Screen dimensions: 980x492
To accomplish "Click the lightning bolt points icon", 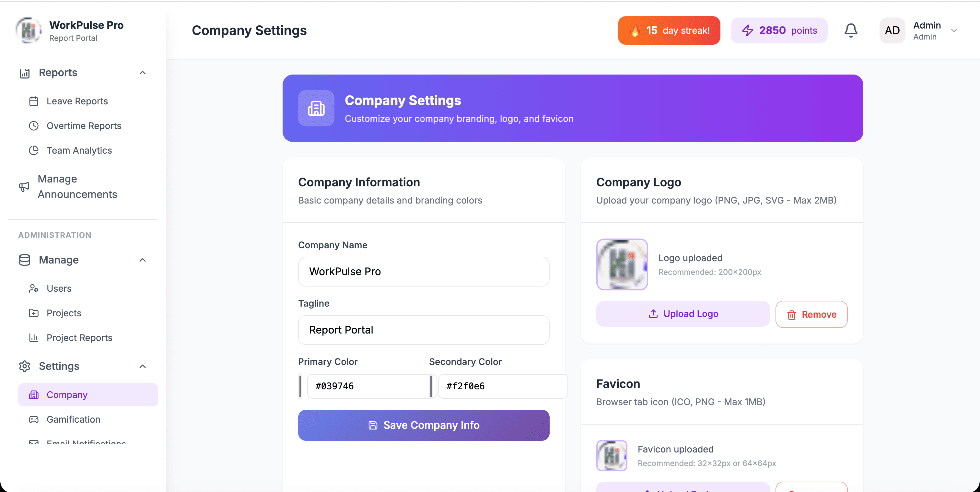I will click(x=747, y=30).
